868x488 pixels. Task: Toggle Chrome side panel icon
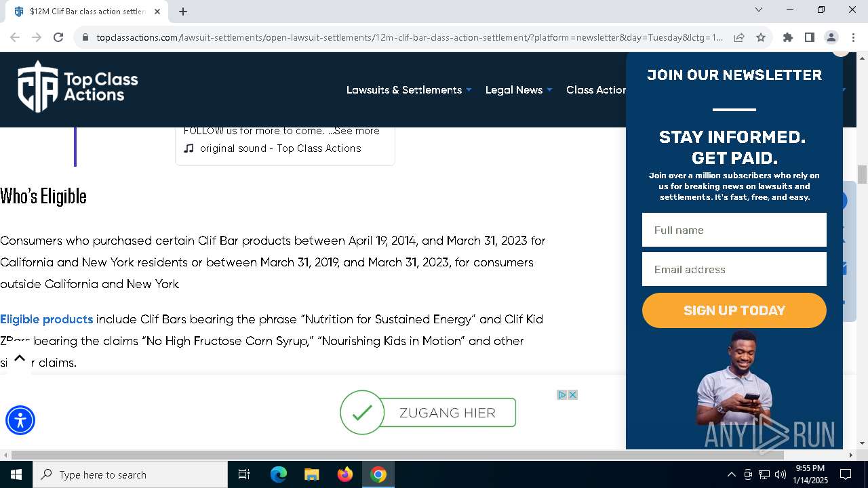[x=810, y=37]
